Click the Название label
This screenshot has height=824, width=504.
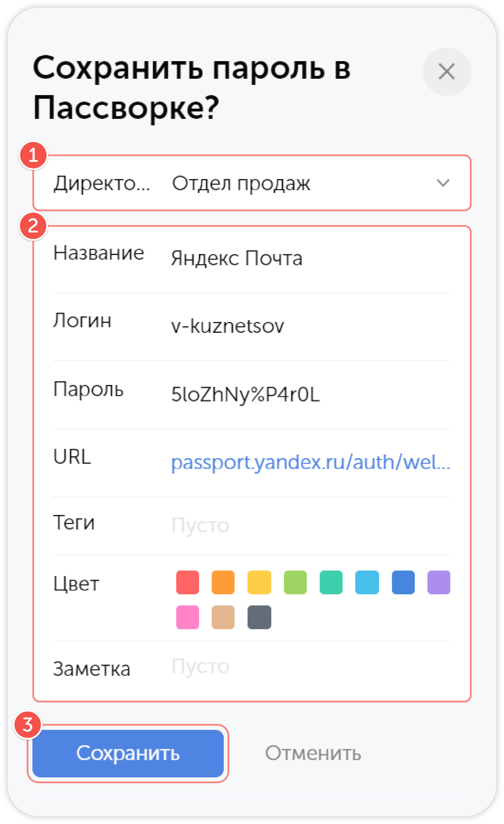98,253
